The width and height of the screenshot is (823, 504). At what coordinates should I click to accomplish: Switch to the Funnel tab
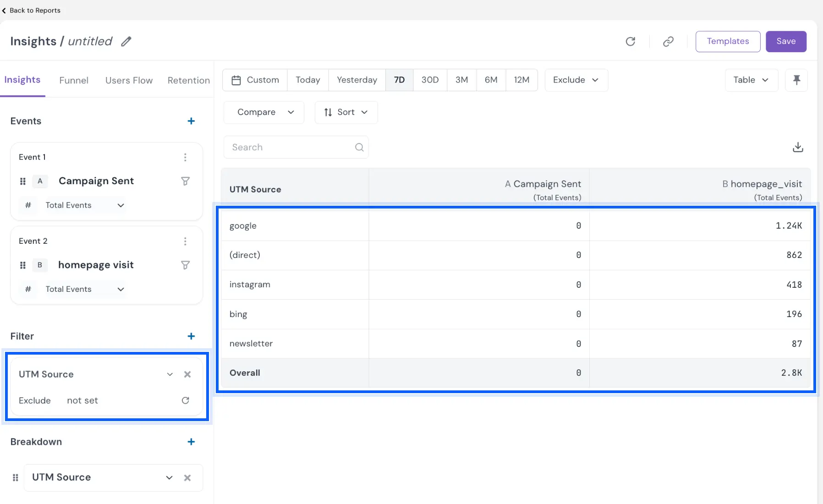tap(74, 80)
